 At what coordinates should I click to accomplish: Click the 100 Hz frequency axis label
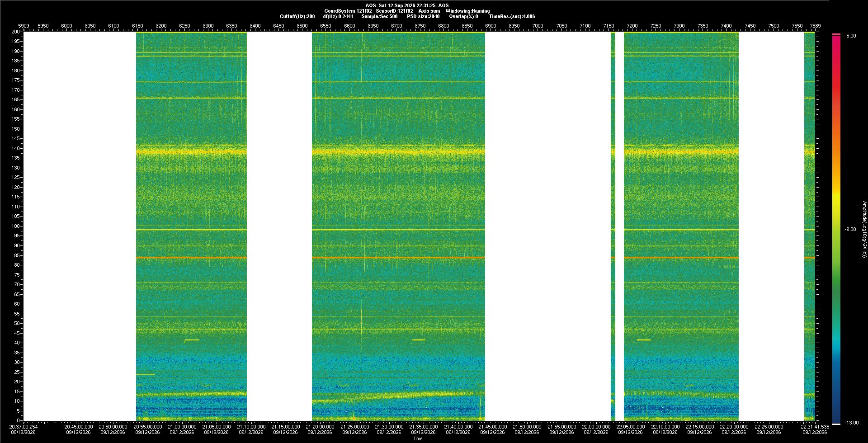point(16,226)
